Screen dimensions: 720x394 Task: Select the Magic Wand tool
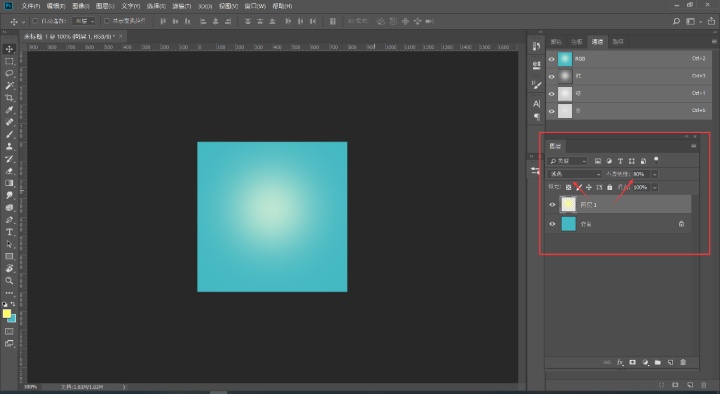tap(9, 85)
